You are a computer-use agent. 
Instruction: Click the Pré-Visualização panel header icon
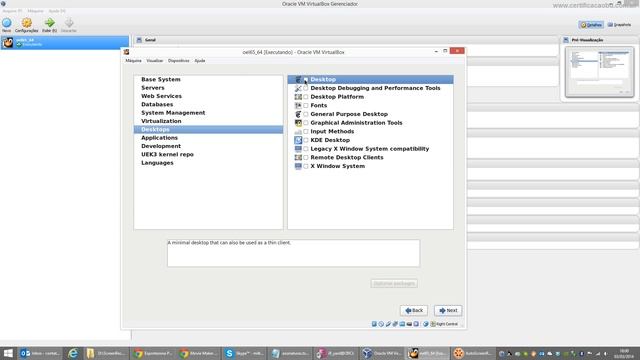[x=566, y=40]
